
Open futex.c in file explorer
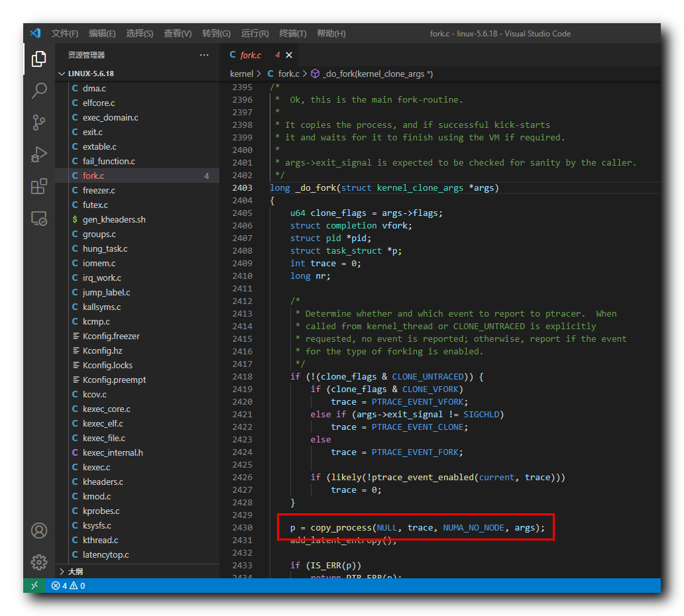point(137,205)
